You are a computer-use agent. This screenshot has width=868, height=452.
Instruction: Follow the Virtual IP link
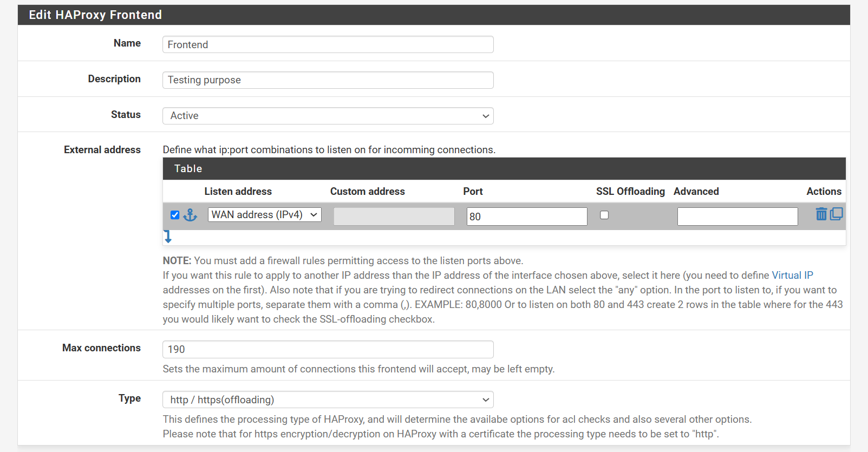792,275
